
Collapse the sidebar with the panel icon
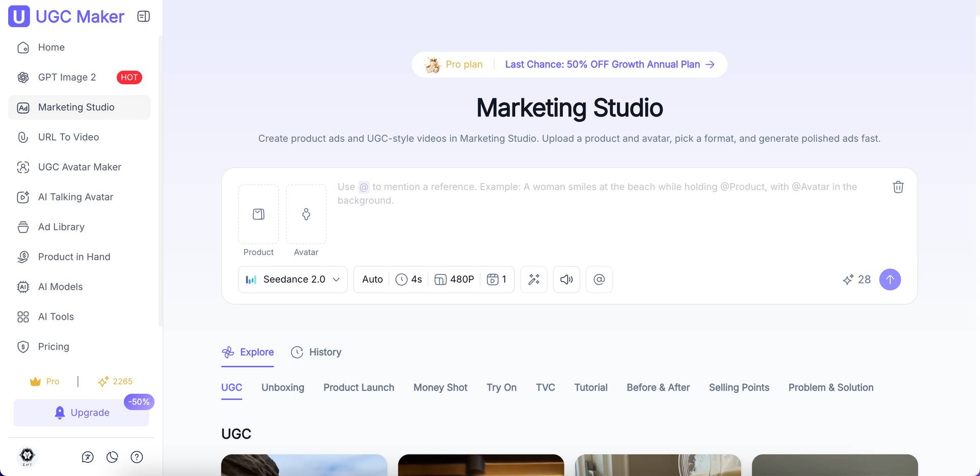(143, 16)
